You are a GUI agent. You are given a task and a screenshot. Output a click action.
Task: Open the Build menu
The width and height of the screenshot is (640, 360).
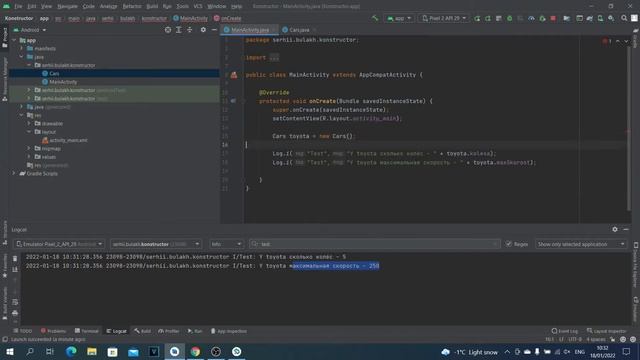tap(152, 6)
